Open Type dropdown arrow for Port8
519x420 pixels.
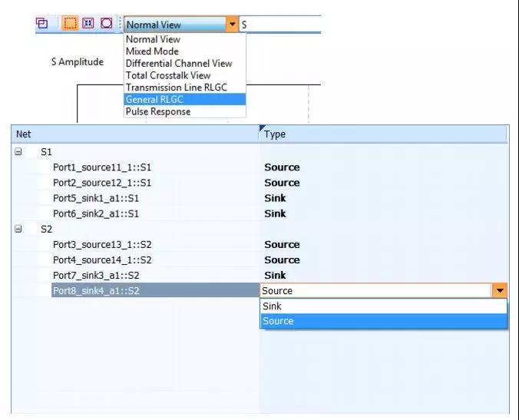click(x=500, y=291)
